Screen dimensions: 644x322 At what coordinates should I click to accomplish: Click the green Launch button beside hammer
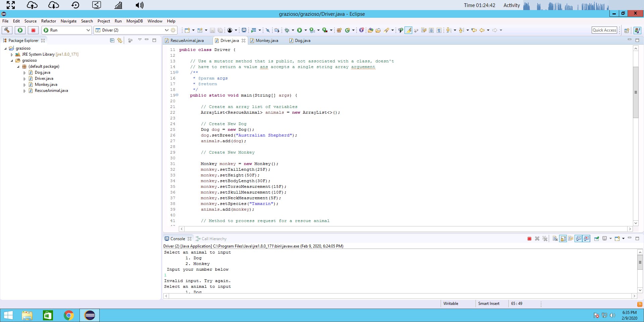[x=20, y=30]
